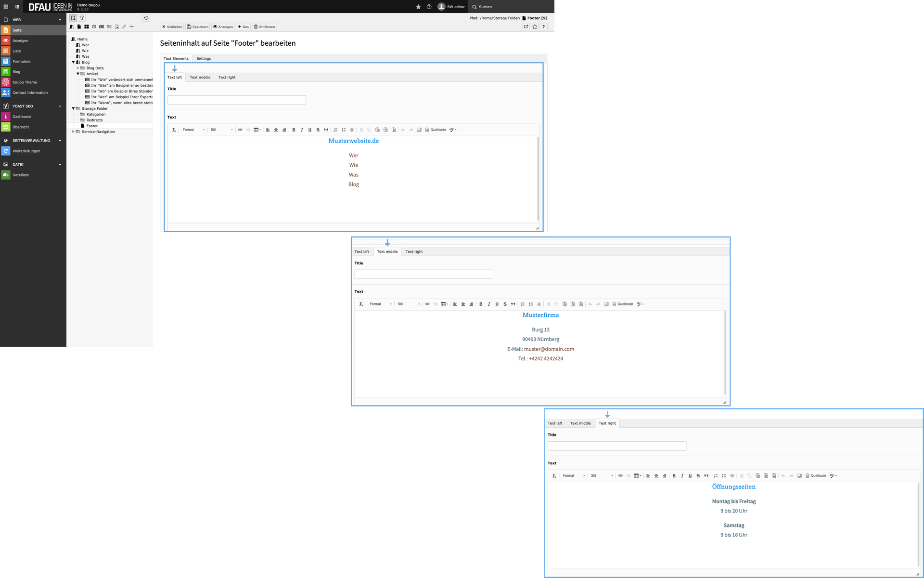Open the help question mark in top bar
The height and width of the screenshot is (578, 924).
pos(429,7)
